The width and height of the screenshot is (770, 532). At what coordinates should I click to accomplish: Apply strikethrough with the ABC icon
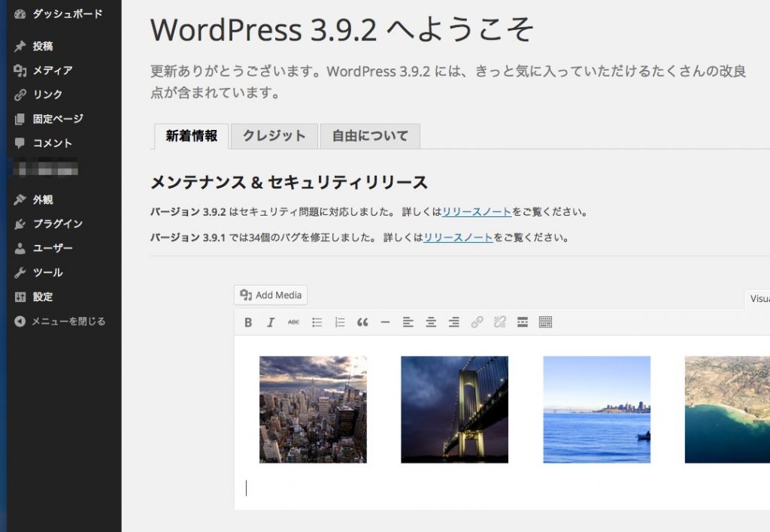tap(293, 322)
